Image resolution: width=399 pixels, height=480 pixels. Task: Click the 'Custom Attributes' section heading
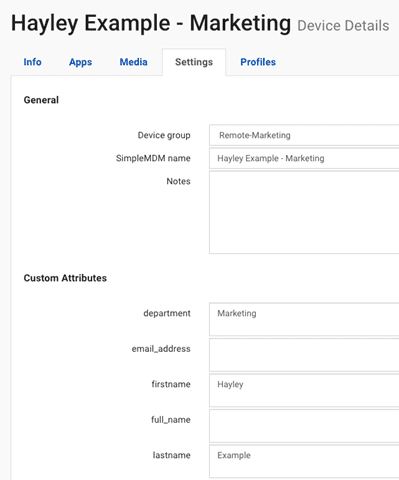tap(65, 278)
